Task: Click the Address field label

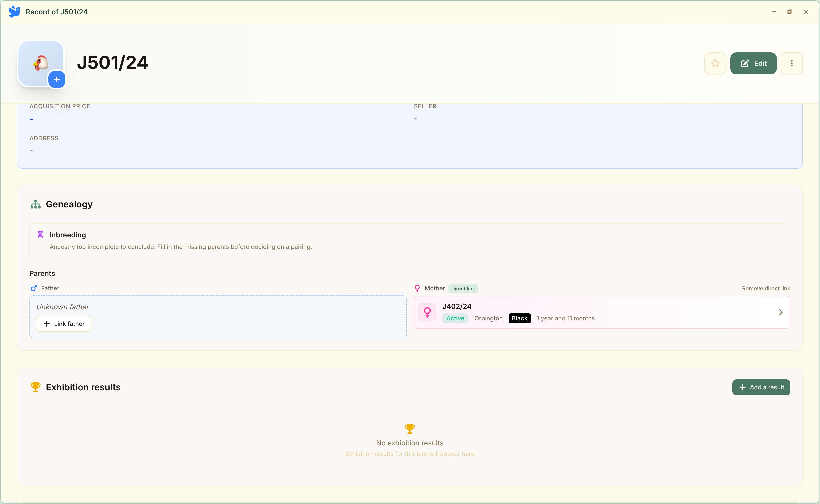Action: [x=44, y=138]
